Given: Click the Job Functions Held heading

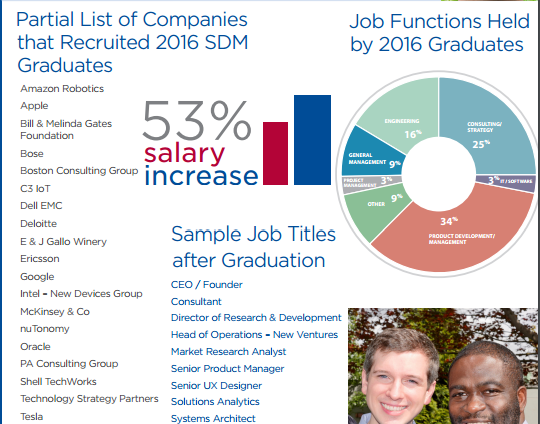Looking at the screenshot, I should 439,33.
